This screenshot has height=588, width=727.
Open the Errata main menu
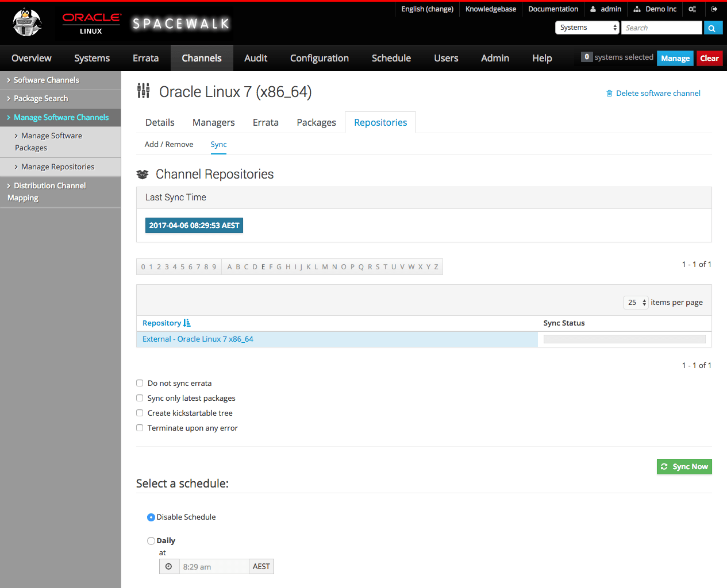[x=145, y=58]
